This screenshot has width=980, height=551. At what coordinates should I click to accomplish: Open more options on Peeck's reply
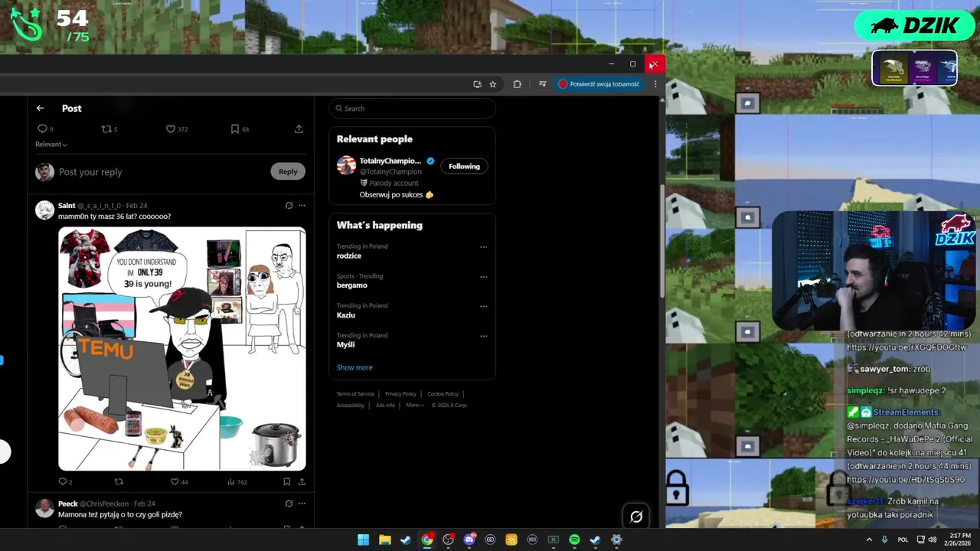coord(302,504)
